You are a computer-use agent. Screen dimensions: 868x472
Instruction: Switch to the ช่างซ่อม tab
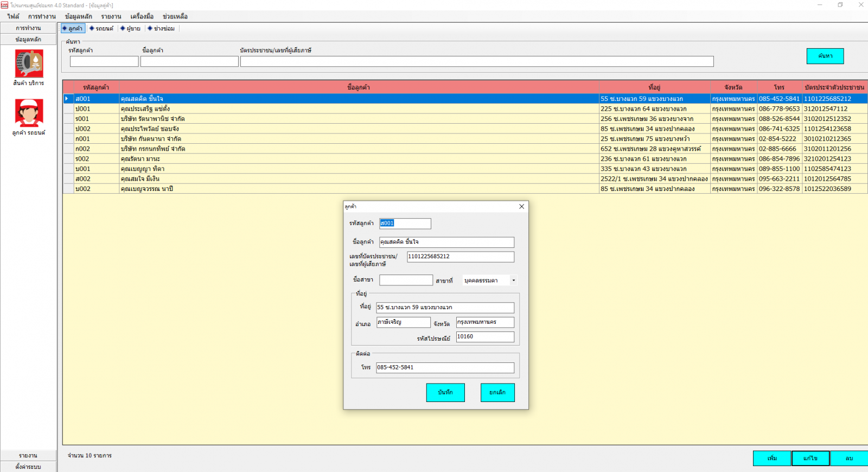pos(161,28)
